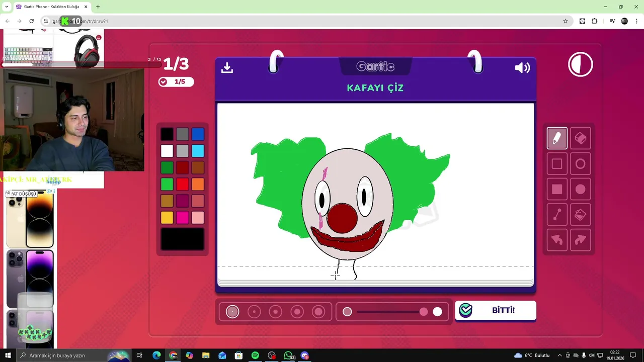Screen dimensions: 644x362
Task: Mute the game sound speaker icon
Action: point(522,68)
